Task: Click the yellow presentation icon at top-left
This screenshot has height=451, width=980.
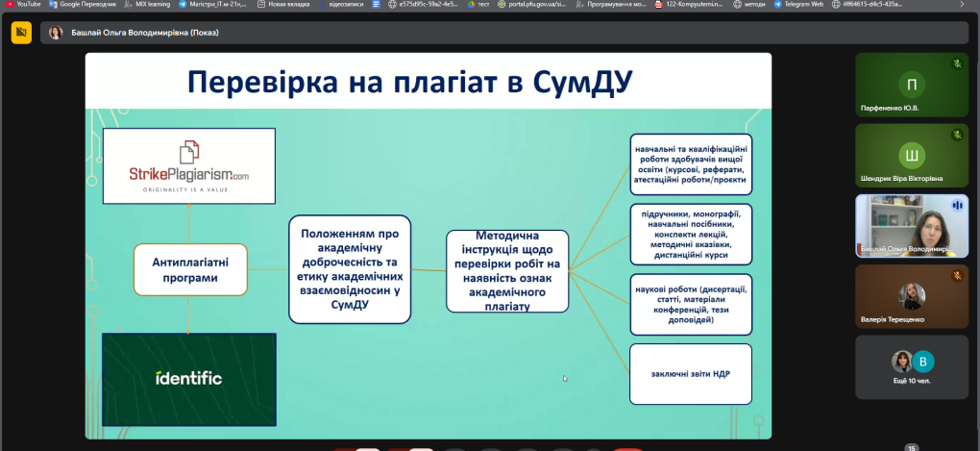Action: [20, 33]
